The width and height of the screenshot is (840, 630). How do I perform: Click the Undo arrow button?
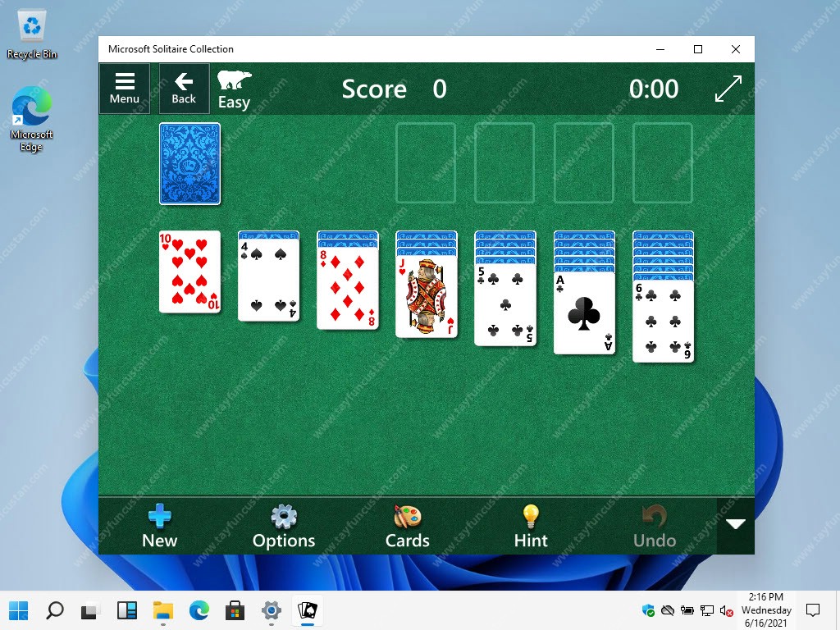pos(654,526)
